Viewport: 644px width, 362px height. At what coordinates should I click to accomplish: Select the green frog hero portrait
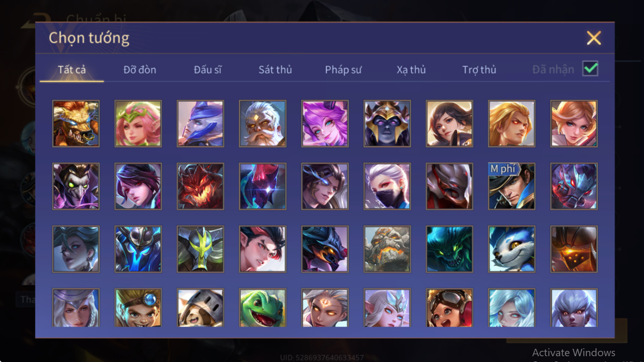(x=262, y=308)
